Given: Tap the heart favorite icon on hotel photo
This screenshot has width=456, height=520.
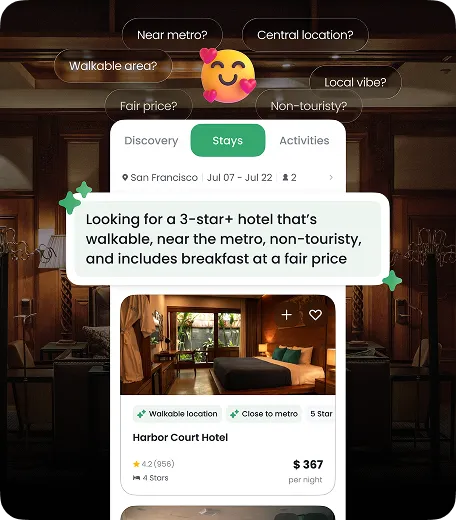Looking at the screenshot, I should tap(315, 315).
